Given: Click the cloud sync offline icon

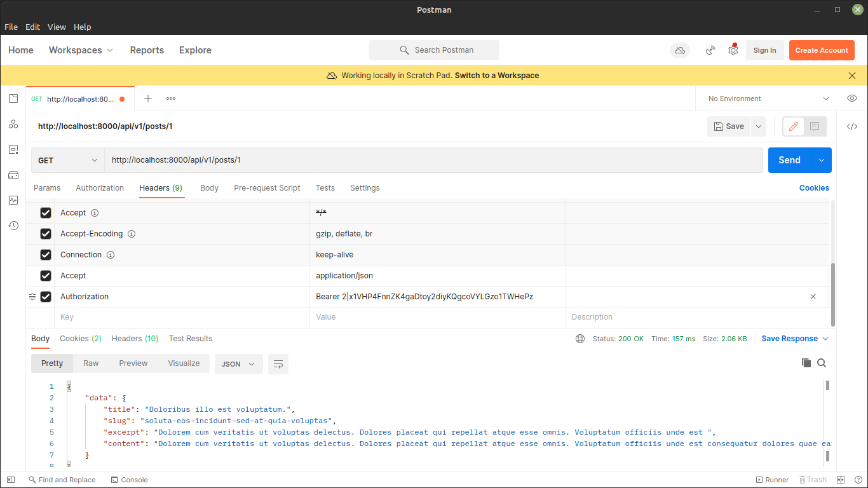Looking at the screenshot, I should coord(680,50).
